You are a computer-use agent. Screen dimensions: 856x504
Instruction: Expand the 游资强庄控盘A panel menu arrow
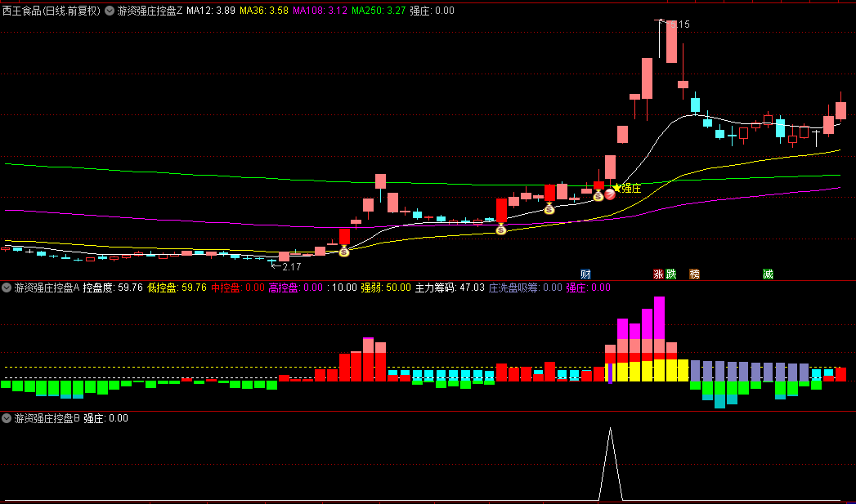7,288
